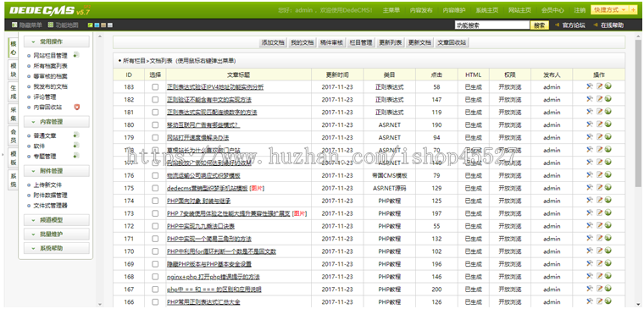Click the 功能搜索 search input field

492,25
